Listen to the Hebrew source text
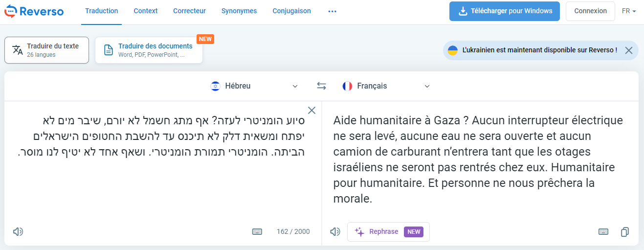 click(18, 231)
